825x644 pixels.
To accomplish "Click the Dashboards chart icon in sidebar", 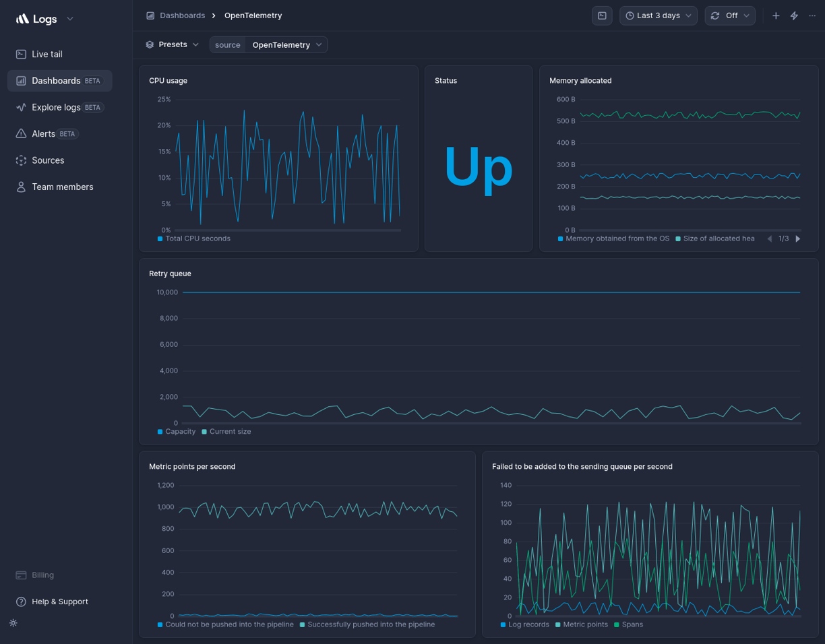I will (x=21, y=81).
